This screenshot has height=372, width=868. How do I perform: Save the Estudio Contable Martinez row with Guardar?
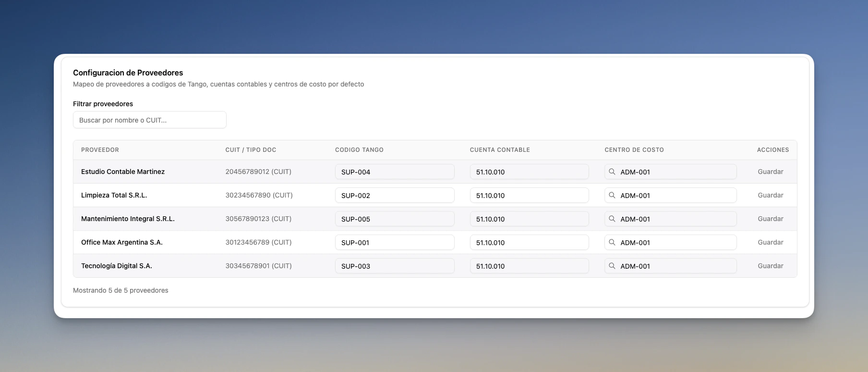pyautogui.click(x=771, y=172)
